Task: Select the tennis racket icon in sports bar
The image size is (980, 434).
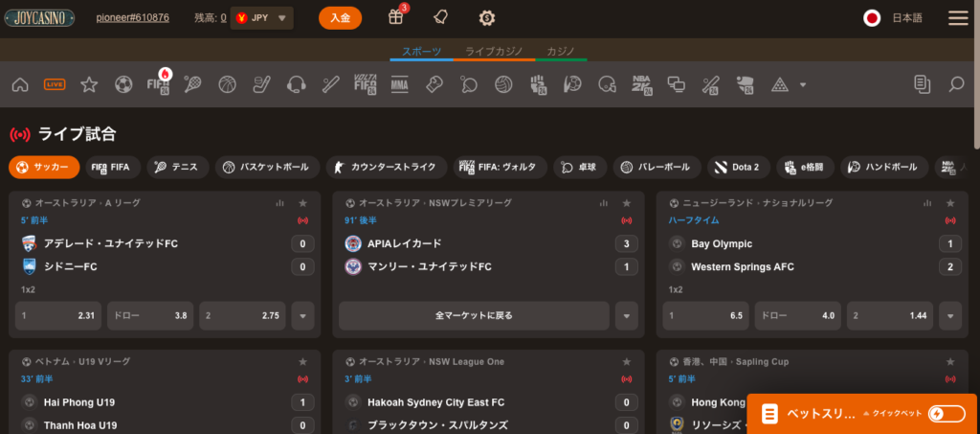Action: point(192,84)
